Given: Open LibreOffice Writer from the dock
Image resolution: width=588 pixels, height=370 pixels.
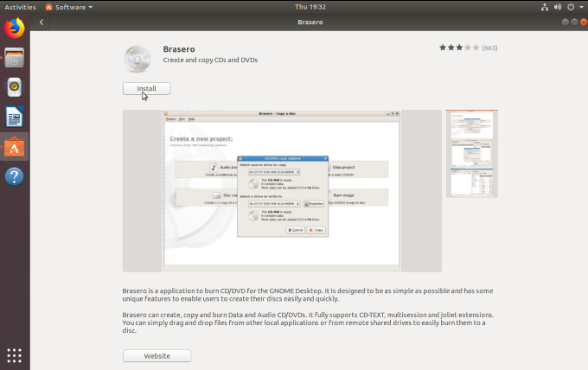Looking at the screenshot, I should [x=14, y=117].
